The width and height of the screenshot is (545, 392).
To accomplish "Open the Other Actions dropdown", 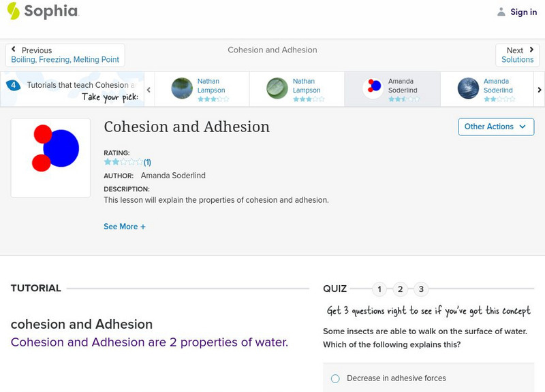I will 495,127.
